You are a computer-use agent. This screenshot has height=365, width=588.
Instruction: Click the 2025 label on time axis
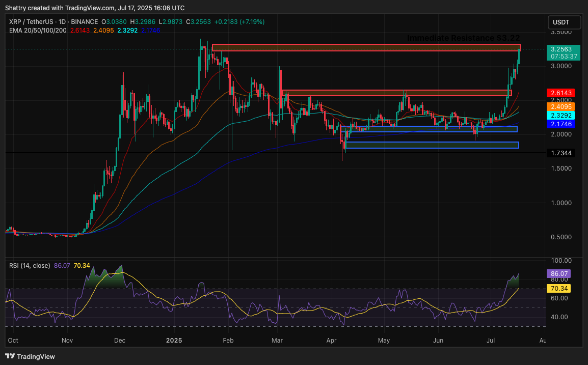174,340
